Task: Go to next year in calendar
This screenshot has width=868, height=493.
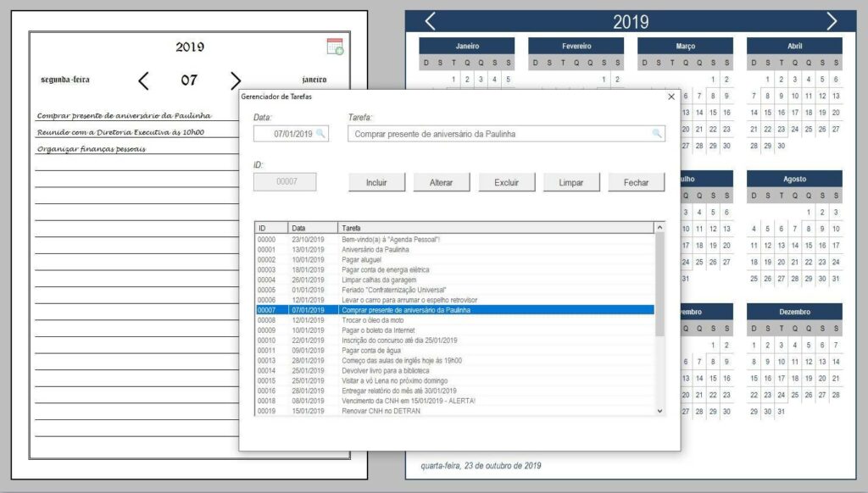Action: pyautogui.click(x=832, y=21)
